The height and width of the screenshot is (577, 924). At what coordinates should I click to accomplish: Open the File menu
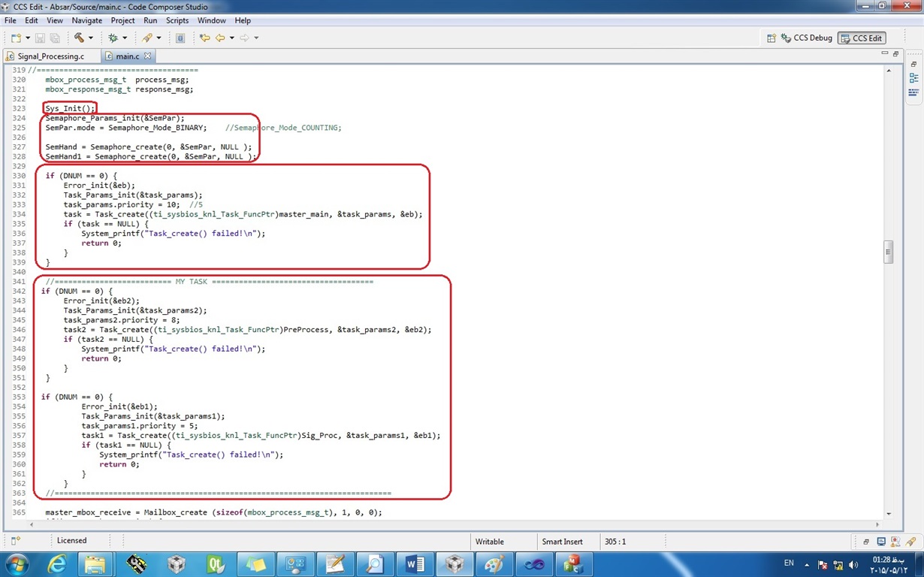[10, 20]
